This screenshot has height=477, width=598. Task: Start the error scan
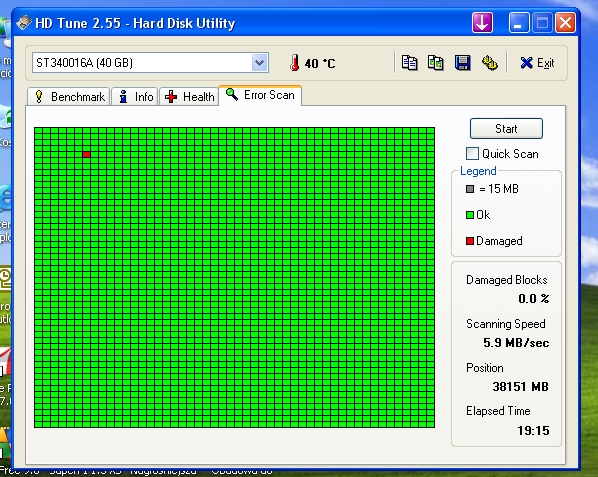(x=506, y=128)
